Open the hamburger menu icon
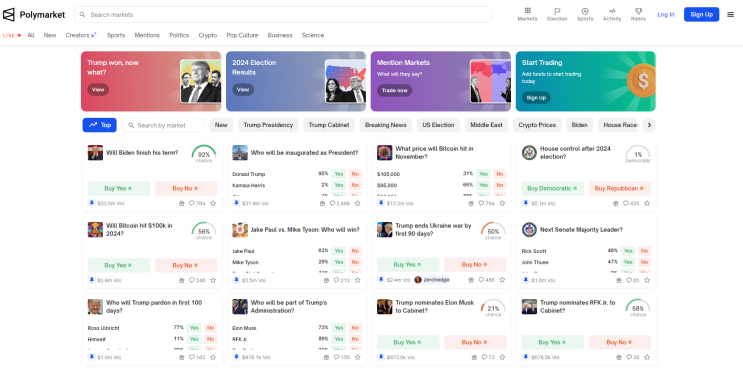Viewport: 743px width, 368px height. (730, 15)
